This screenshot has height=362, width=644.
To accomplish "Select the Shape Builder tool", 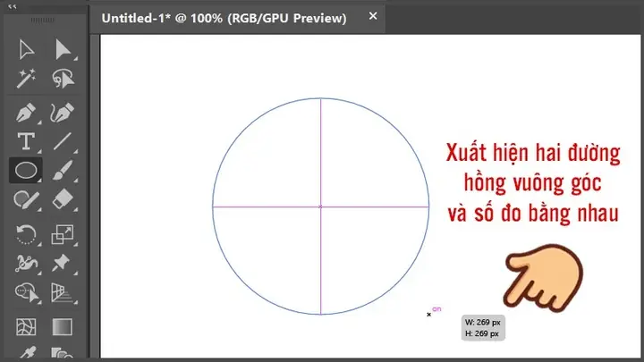I will click(27, 292).
